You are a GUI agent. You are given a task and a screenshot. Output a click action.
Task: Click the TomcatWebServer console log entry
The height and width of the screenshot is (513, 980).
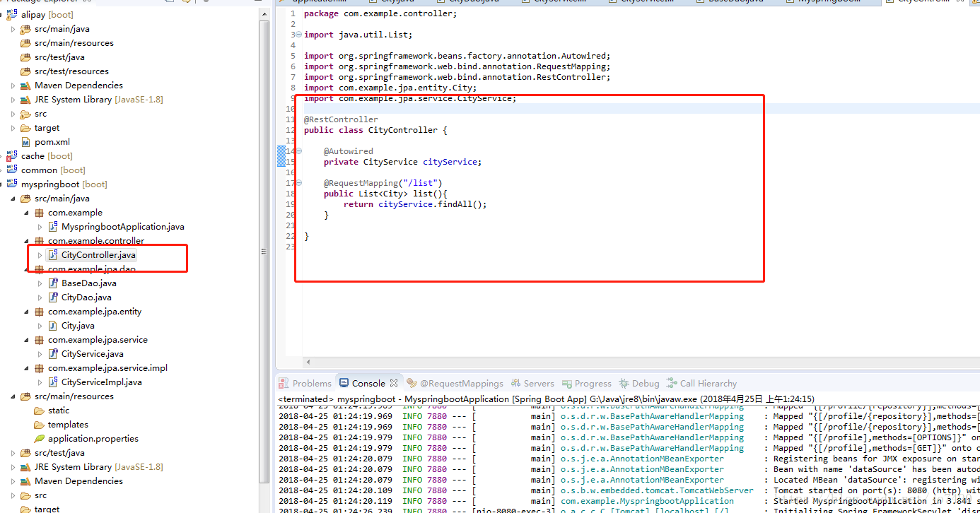click(629, 490)
